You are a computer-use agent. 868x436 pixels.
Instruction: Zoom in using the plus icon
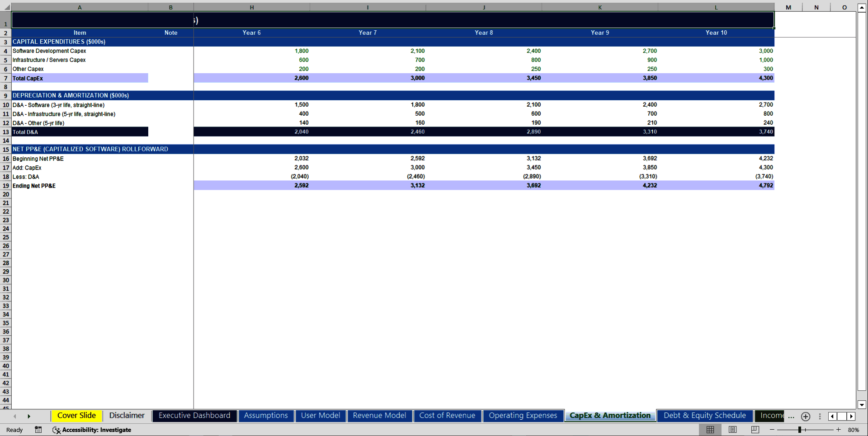pos(838,430)
